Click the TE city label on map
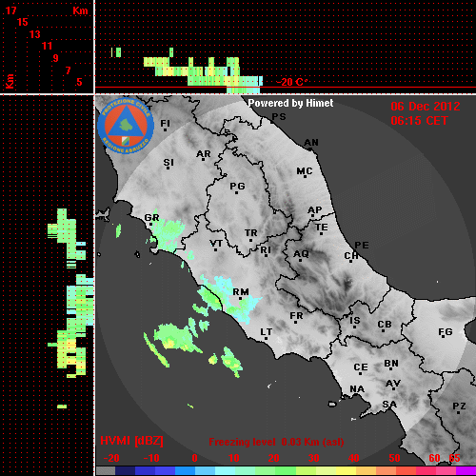Viewport: 476px width, 476px height. (x=322, y=228)
